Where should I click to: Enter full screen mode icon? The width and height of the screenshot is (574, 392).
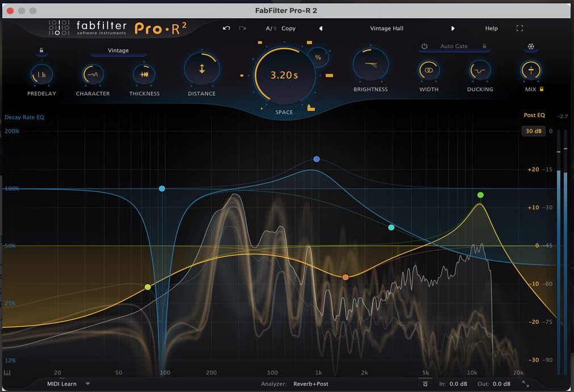click(519, 28)
